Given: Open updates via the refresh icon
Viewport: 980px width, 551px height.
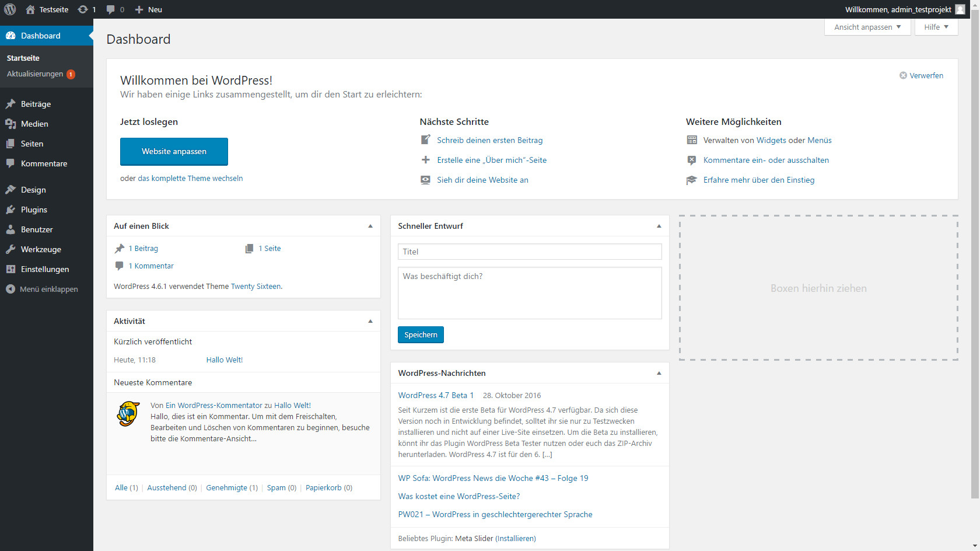Looking at the screenshot, I should coord(83,9).
